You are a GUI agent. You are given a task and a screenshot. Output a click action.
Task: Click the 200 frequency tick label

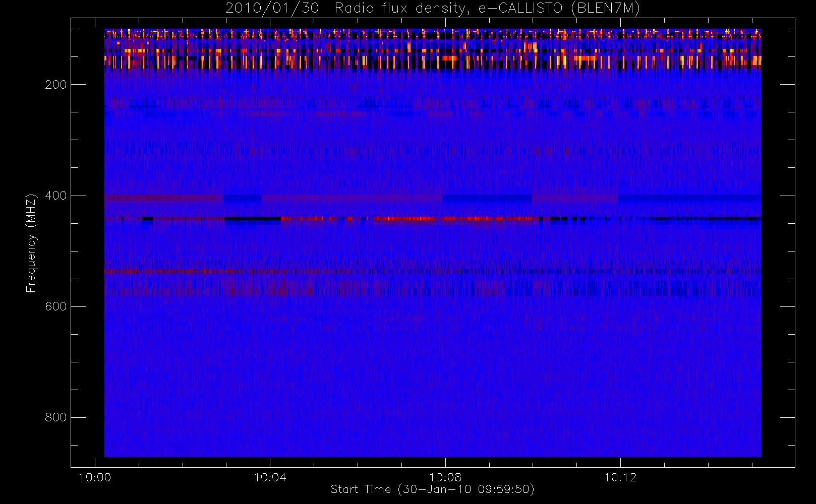point(56,85)
